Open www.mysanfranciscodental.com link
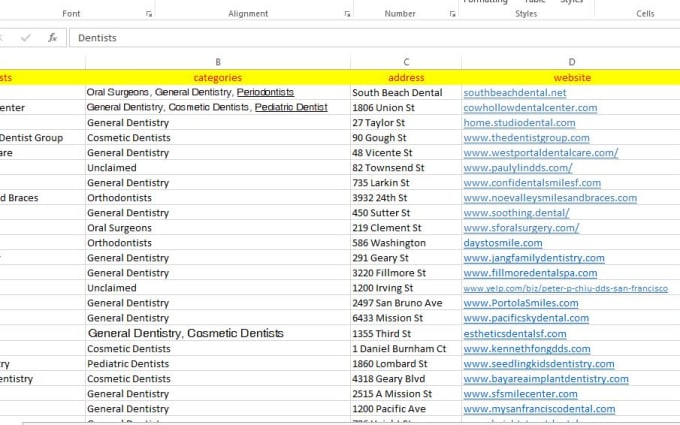The image size is (680, 425). [x=539, y=409]
